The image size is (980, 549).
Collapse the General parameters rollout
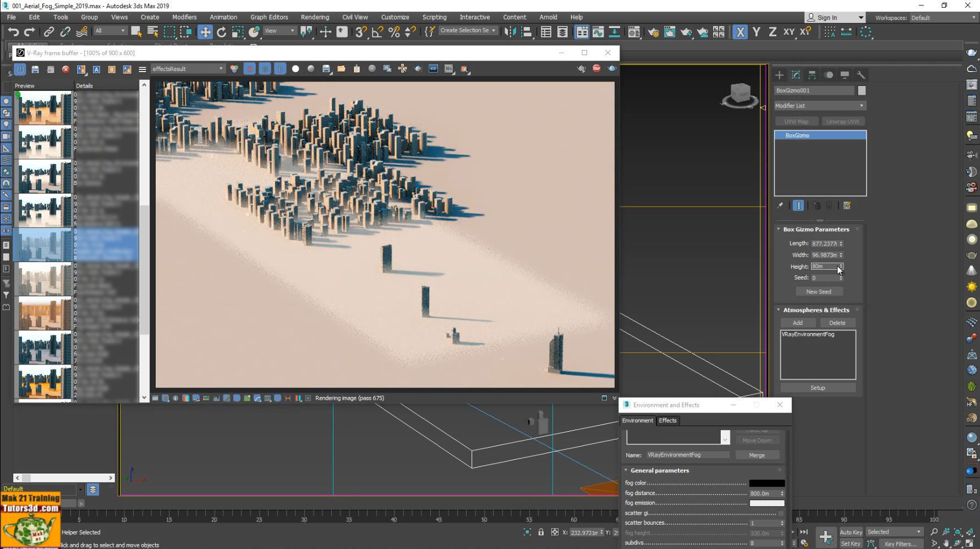[x=659, y=471]
